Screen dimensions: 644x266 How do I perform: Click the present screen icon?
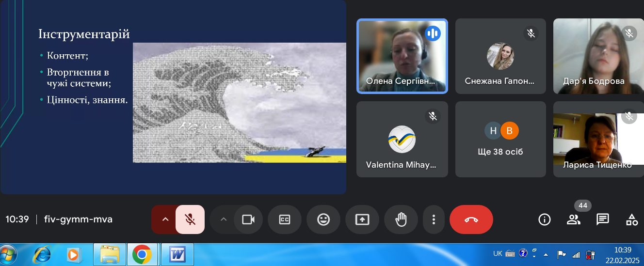(x=362, y=219)
